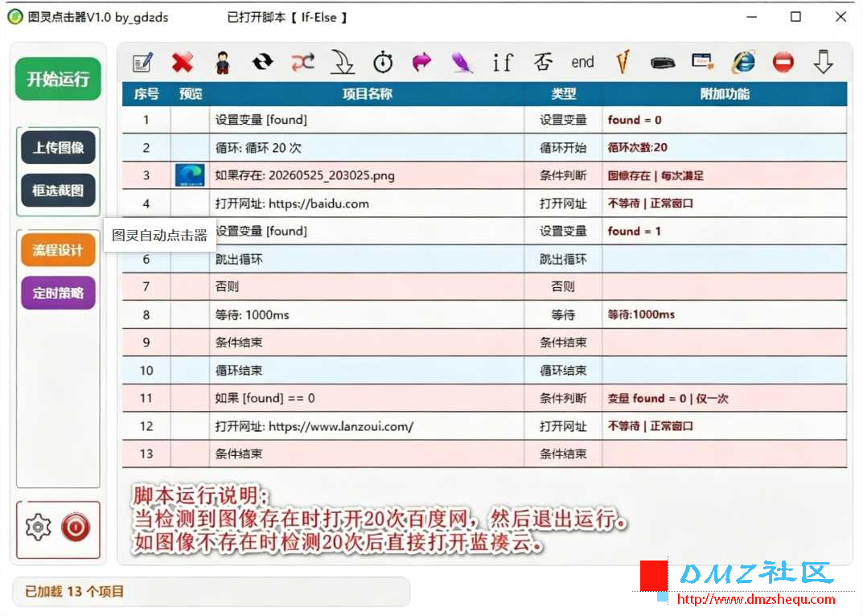Screen dimensions: 863x616
Task: Click the magenta curved arrow icon
Action: pos(422,62)
